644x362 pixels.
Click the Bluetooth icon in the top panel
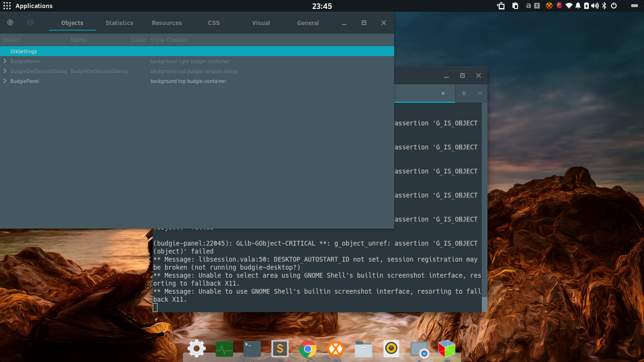(604, 6)
